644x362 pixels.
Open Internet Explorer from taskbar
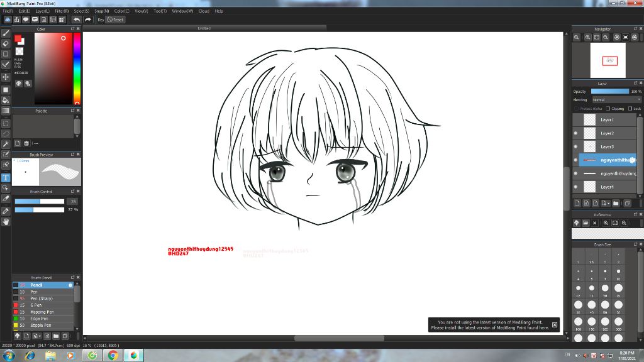pos(30,356)
